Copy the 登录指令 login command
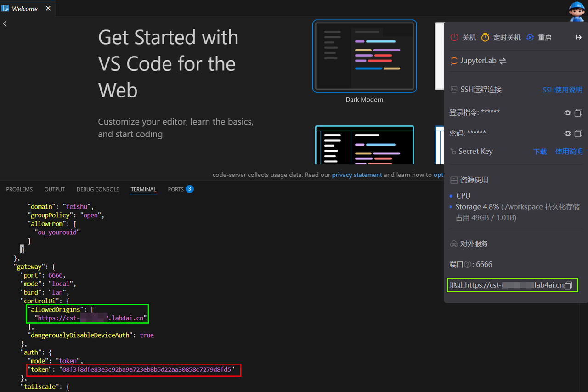588x392 pixels. 578,113
